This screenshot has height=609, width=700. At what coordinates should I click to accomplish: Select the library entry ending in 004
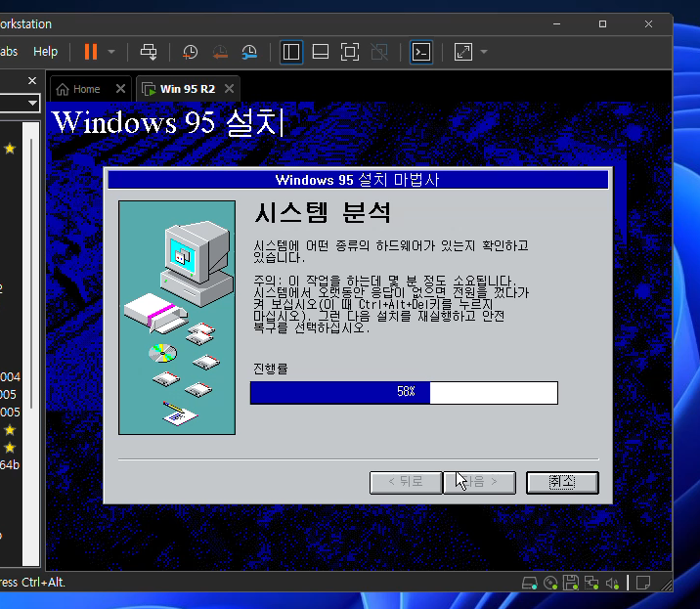(x=10, y=376)
